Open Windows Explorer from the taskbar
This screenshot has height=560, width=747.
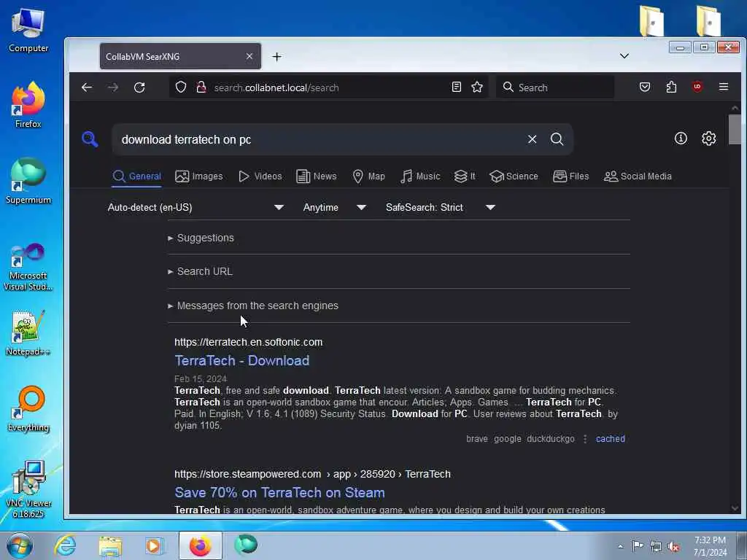point(111,545)
